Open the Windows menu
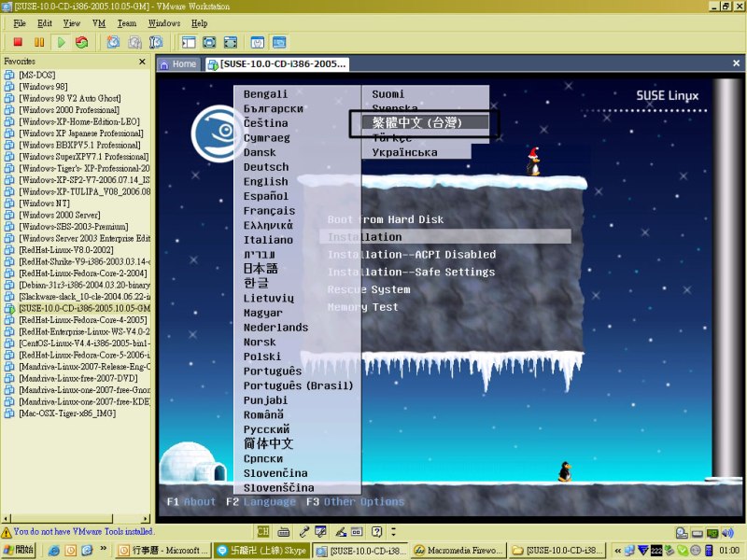This screenshot has width=747, height=560. (164, 23)
